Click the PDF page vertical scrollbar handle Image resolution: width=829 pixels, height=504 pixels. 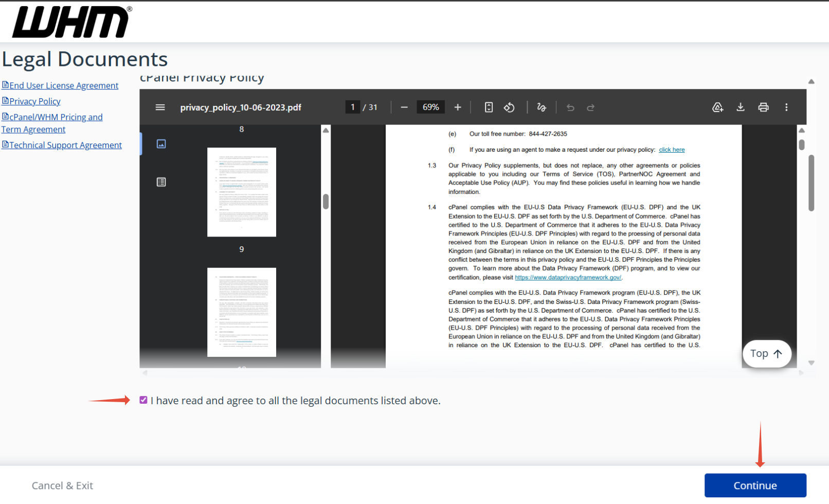[801, 145]
